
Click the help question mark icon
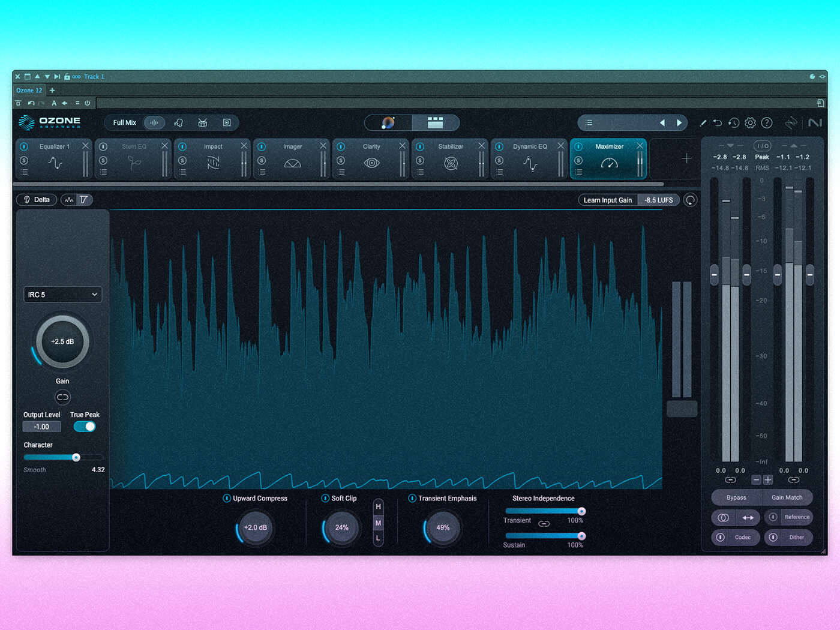(767, 123)
